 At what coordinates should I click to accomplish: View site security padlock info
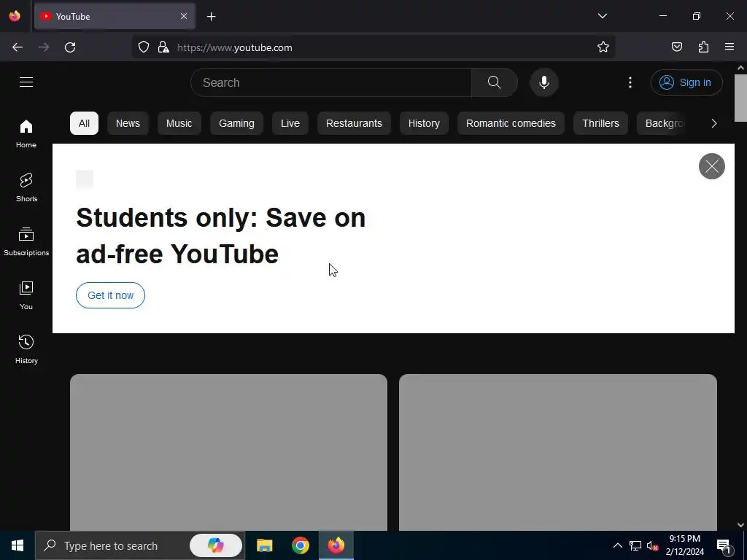click(163, 47)
